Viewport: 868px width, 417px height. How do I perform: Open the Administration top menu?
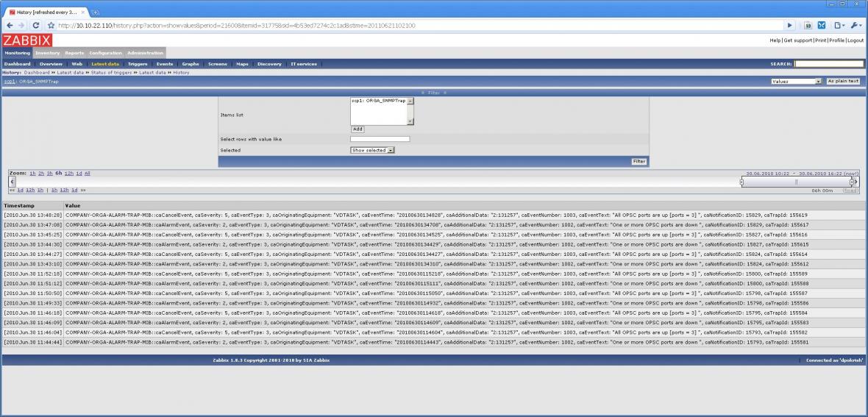[x=145, y=53]
